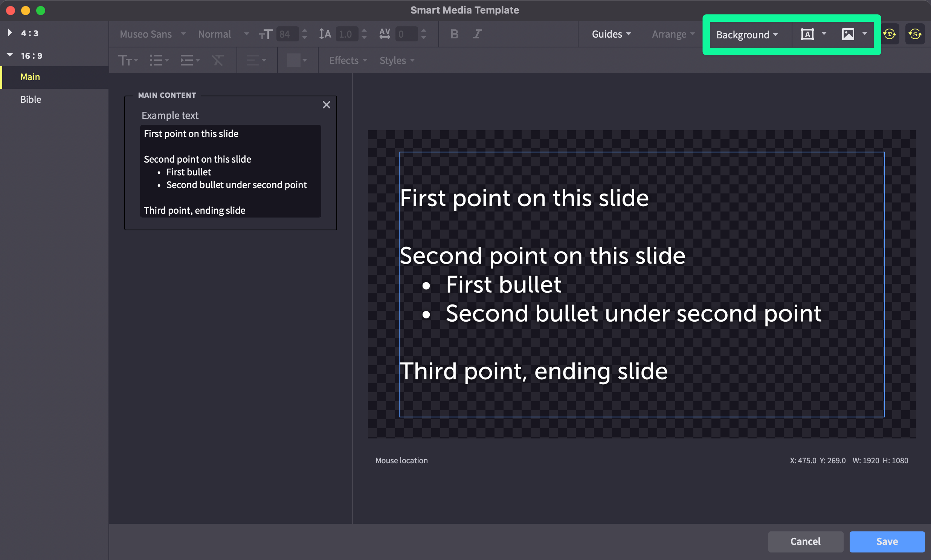931x560 pixels.
Task: Close the Main Content example panel
Action: coord(326,105)
